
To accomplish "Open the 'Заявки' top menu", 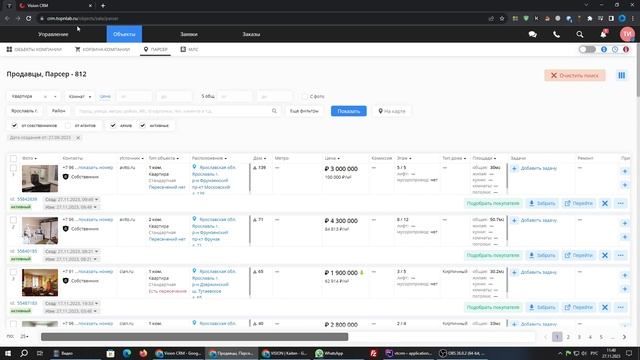I will coord(189,34).
